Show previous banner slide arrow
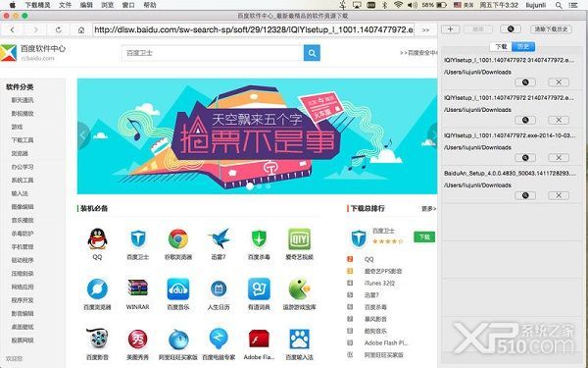This screenshot has height=368, width=588. coord(83,136)
